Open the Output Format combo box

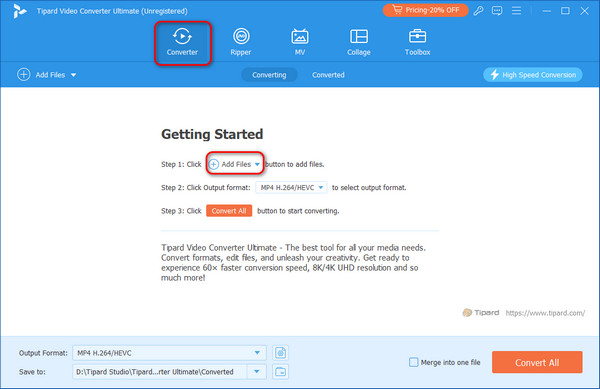tap(169, 353)
